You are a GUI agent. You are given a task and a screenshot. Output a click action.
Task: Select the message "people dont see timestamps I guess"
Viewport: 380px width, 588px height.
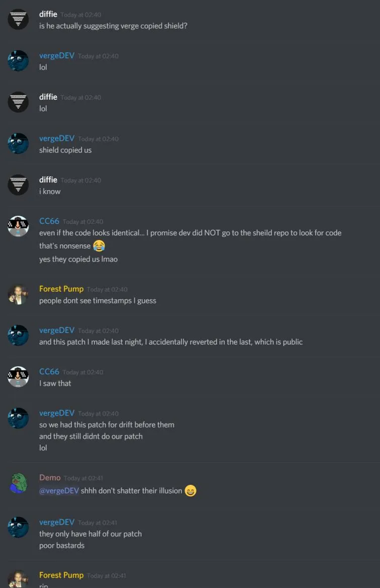tap(98, 301)
